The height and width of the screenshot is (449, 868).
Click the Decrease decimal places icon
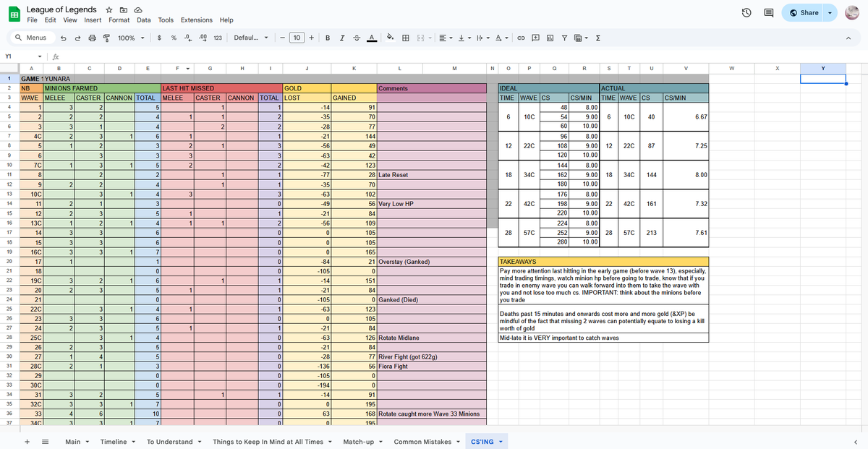[x=187, y=37]
